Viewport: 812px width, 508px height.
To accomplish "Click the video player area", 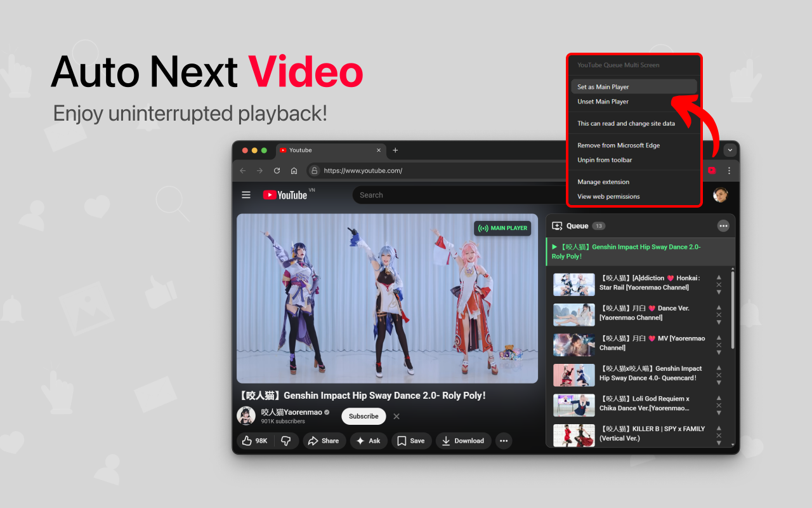I will point(387,298).
